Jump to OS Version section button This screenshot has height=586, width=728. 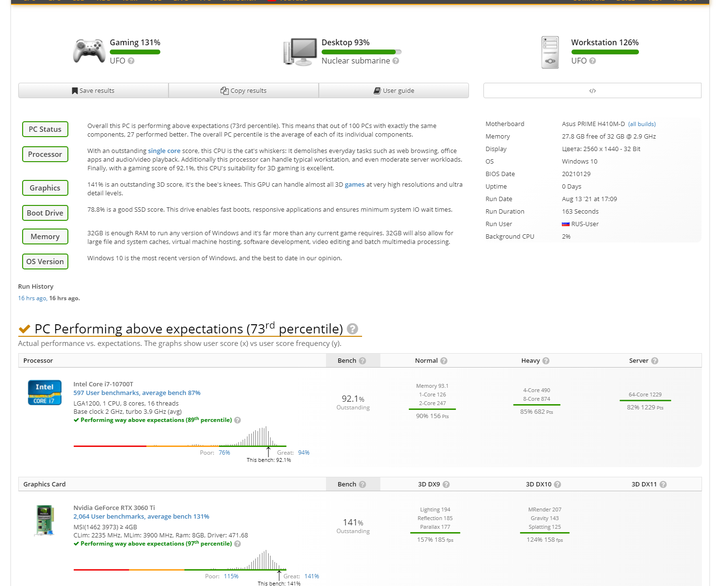click(x=45, y=262)
